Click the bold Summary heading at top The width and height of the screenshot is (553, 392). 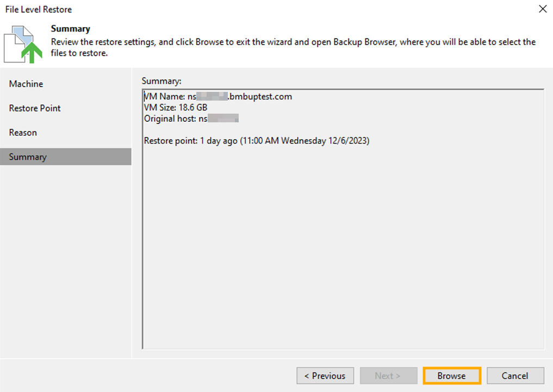[70, 29]
